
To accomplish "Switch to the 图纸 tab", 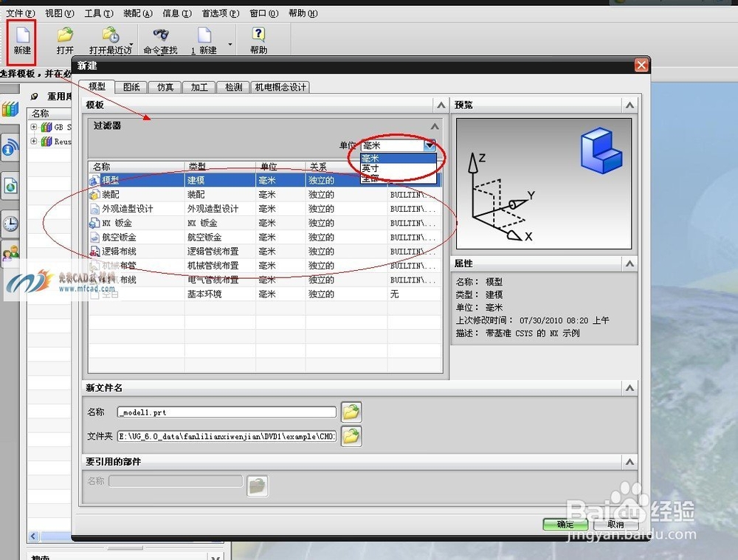I will [131, 86].
